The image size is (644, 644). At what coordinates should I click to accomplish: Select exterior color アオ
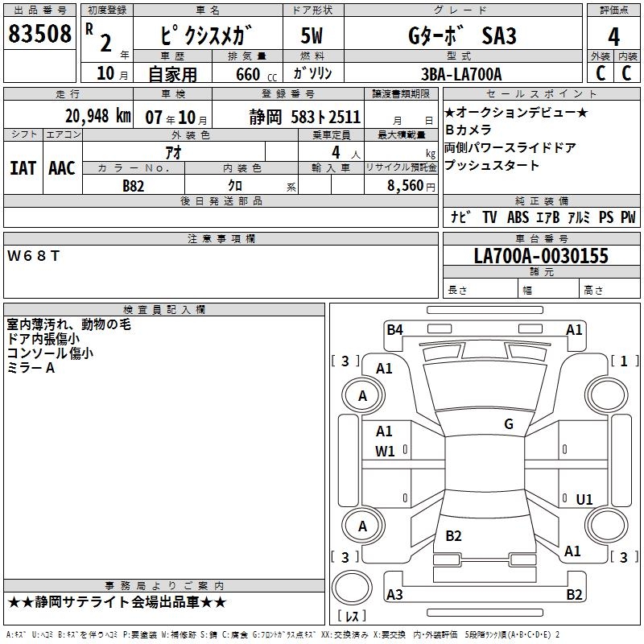[x=173, y=152]
